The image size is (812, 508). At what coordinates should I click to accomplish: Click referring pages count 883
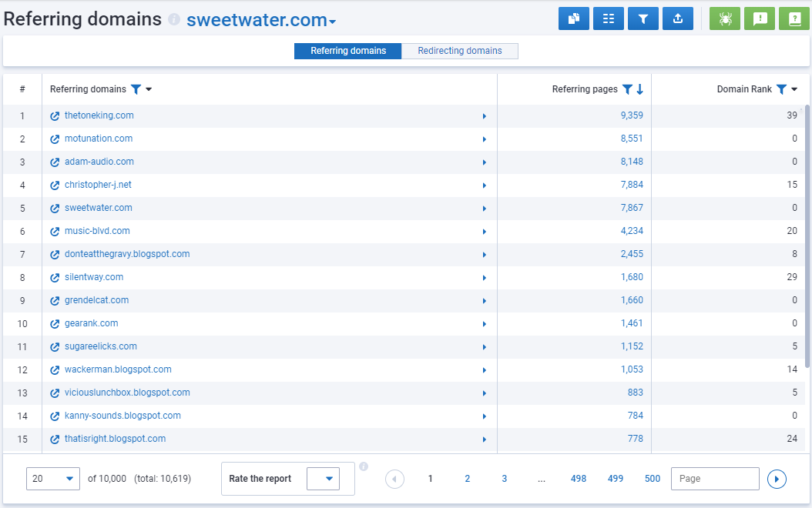[x=636, y=393]
